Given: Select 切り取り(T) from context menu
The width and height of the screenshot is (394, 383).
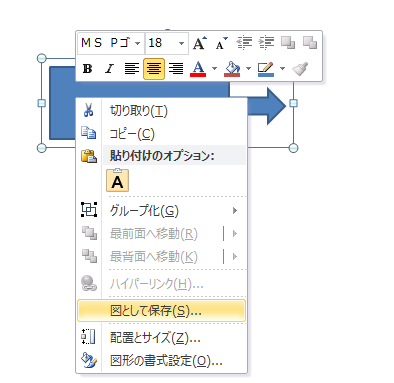Looking at the screenshot, I should [x=162, y=111].
